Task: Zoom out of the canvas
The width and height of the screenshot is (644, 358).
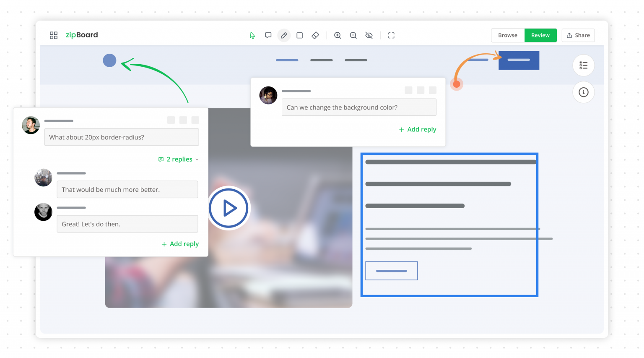Action: (x=353, y=35)
